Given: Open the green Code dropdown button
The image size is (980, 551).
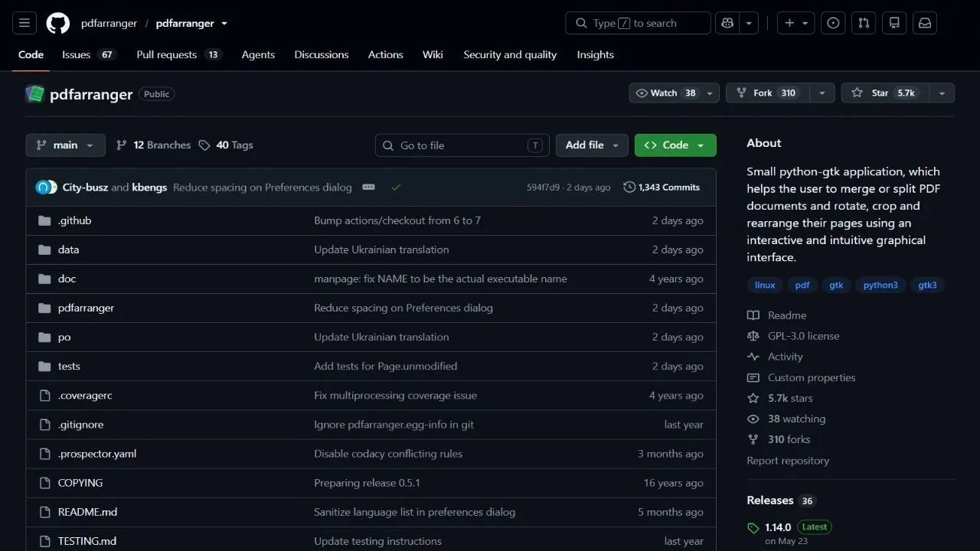Looking at the screenshot, I should pos(675,145).
